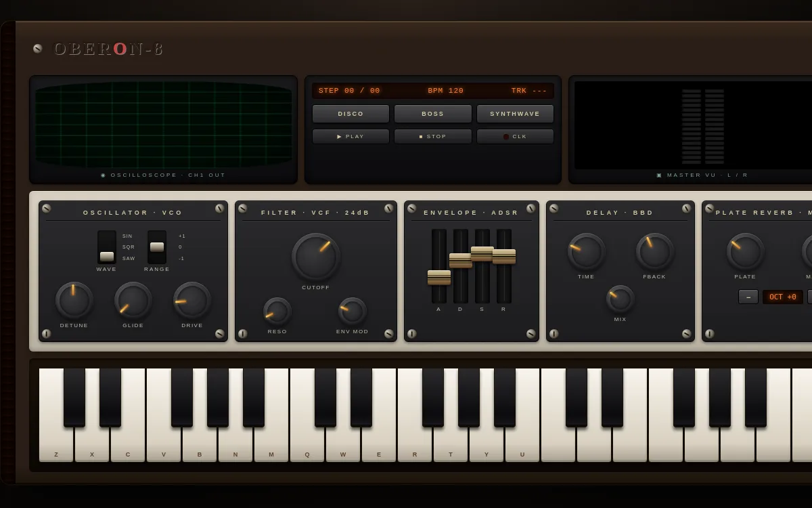Click the delay FBACK knob
This screenshot has width=812, height=508.
[654, 251]
